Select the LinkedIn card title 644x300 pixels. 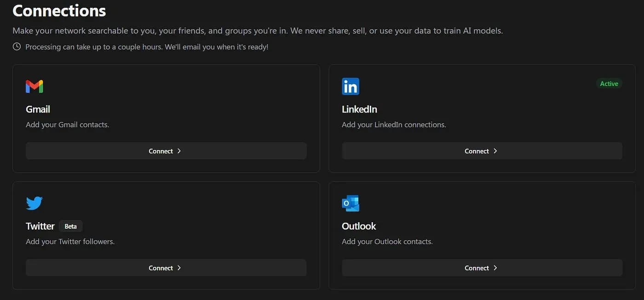coord(359,109)
